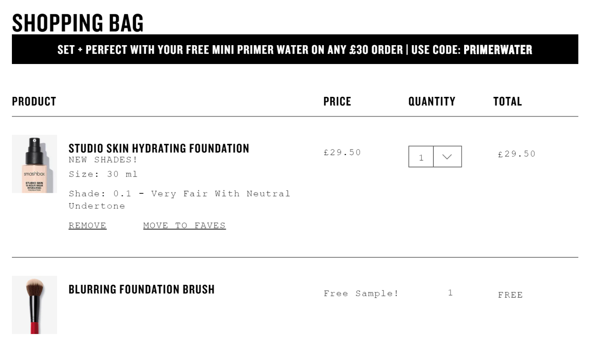
Task: Click the Quantity column header
Action: [432, 101]
